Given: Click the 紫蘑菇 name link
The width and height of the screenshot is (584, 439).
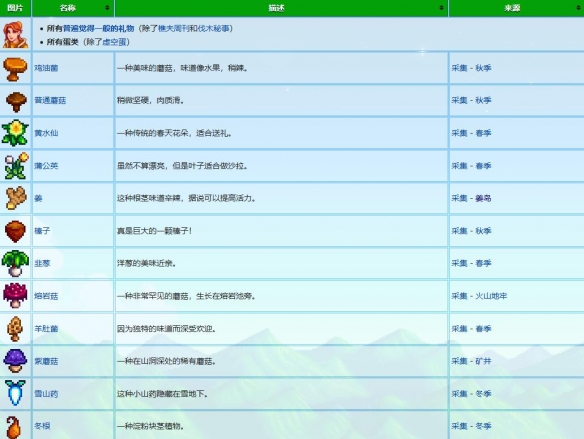Looking at the screenshot, I should point(46,361).
